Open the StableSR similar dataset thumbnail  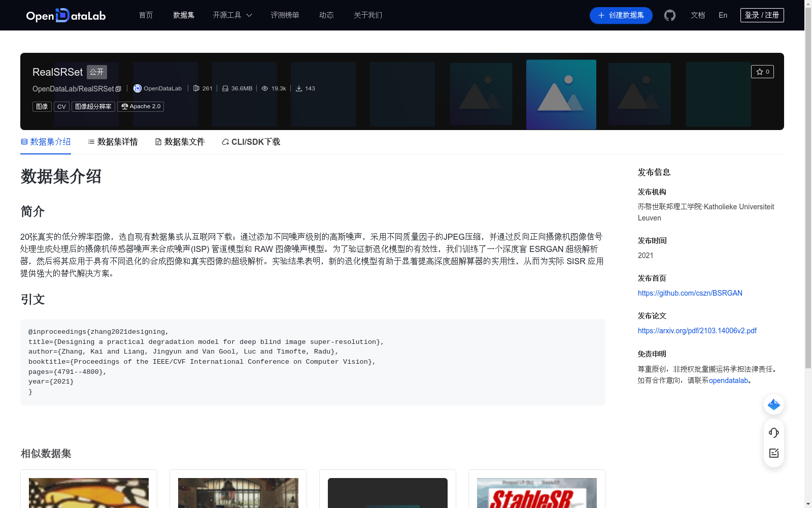[x=537, y=493]
